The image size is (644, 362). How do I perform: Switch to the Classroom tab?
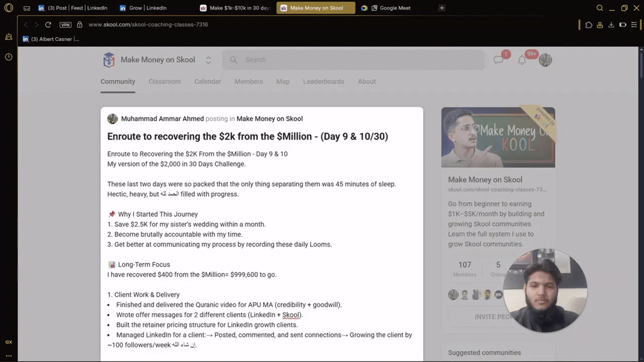click(164, 82)
